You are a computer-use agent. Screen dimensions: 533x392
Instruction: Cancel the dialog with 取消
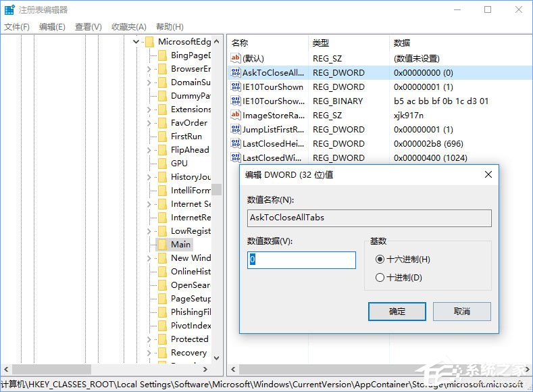461,312
